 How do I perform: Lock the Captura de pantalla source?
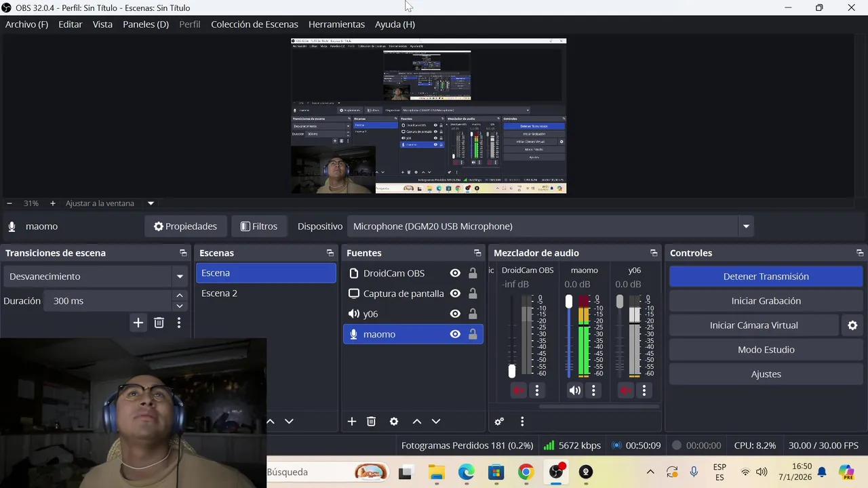pyautogui.click(x=473, y=293)
